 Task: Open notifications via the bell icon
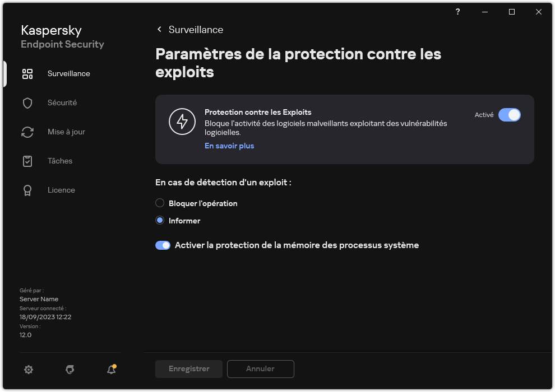pos(110,370)
